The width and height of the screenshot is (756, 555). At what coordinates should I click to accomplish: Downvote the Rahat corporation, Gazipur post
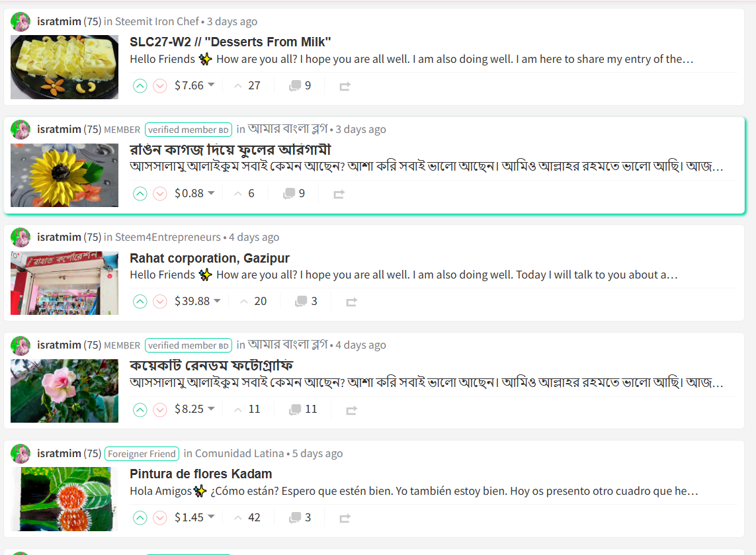(159, 302)
